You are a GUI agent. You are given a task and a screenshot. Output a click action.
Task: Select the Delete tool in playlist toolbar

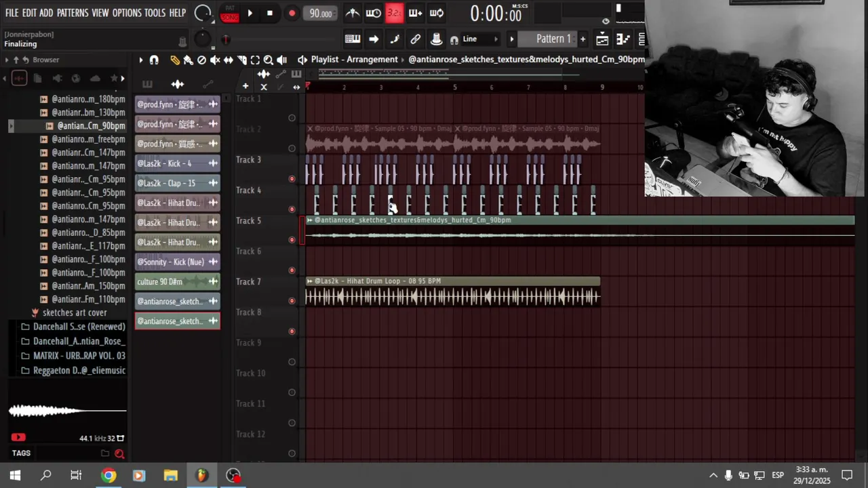(201, 60)
